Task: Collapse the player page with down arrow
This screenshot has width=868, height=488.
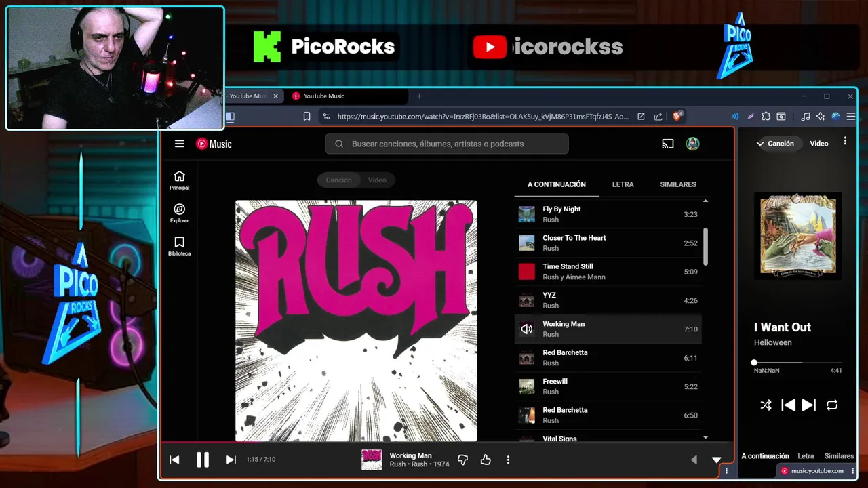Action: click(x=716, y=460)
